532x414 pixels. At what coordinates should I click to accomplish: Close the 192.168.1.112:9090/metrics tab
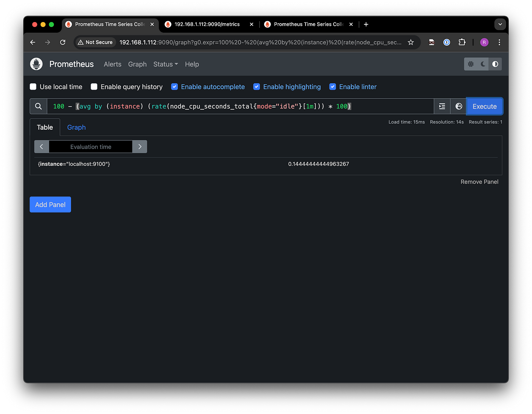tap(251, 24)
